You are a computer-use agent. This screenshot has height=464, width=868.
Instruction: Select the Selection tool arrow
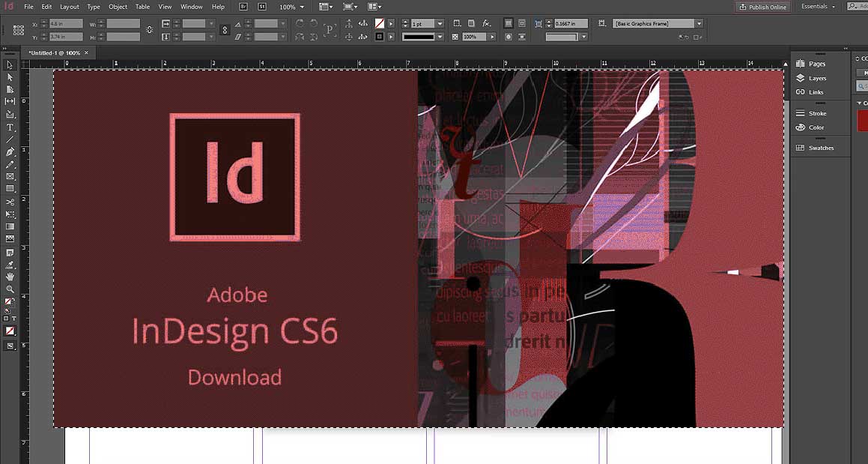10,65
